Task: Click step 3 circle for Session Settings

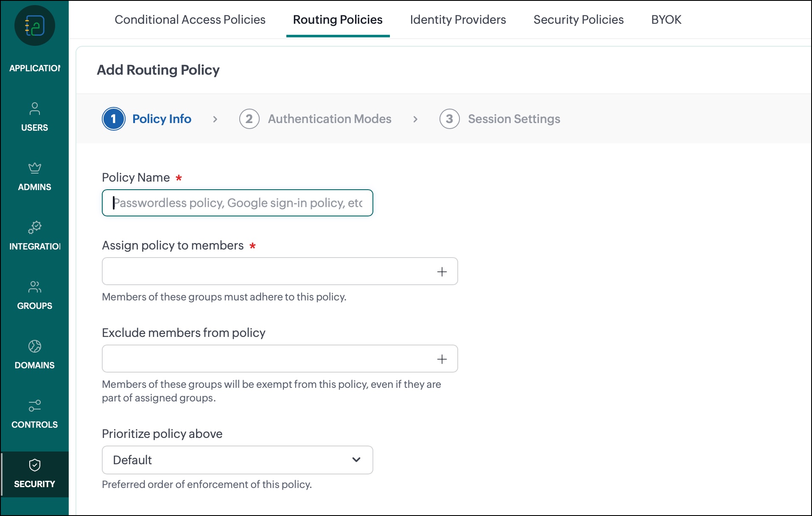Action: (x=449, y=119)
